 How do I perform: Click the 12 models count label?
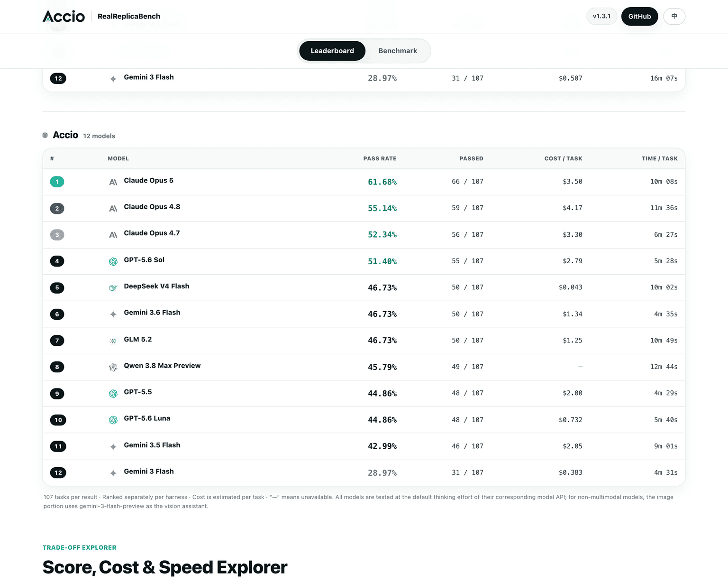coord(99,136)
